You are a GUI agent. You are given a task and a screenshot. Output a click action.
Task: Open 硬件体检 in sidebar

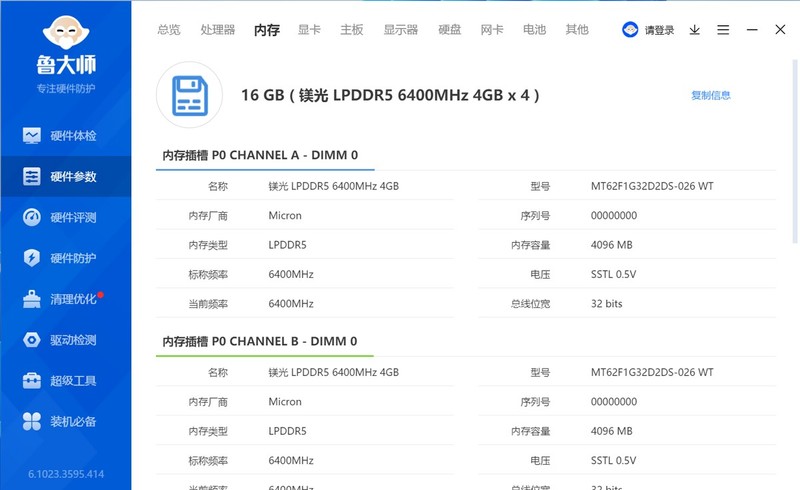66,136
